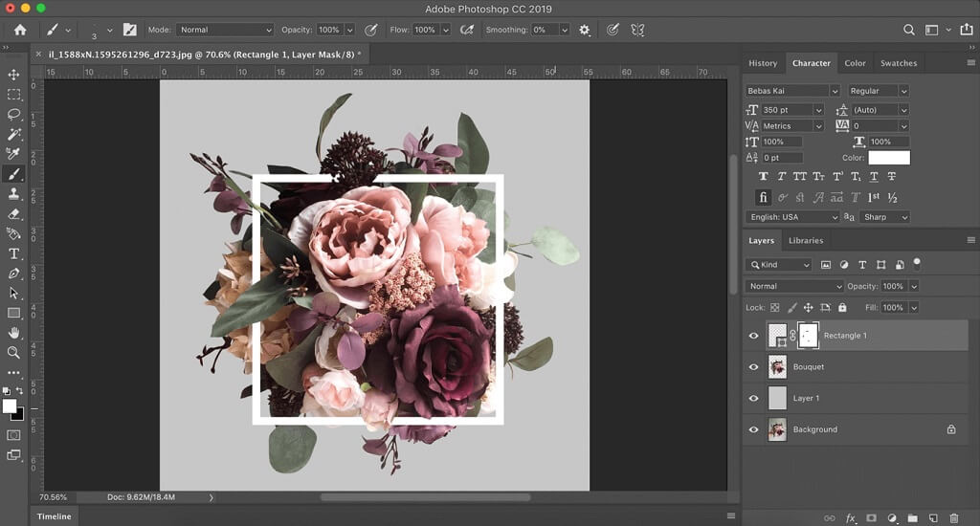Viewport: 980px width, 526px height.
Task: Hide Layer 1
Action: click(x=753, y=398)
